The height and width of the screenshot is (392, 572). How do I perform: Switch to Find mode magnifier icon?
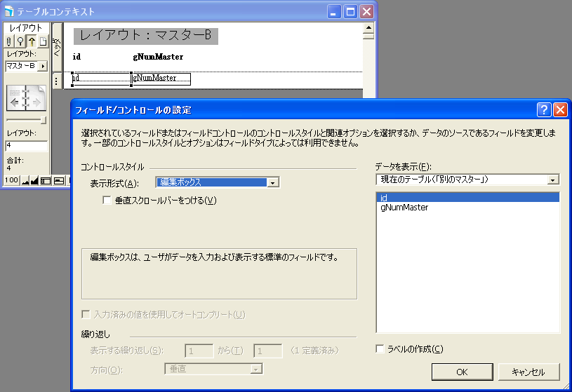pos(20,41)
